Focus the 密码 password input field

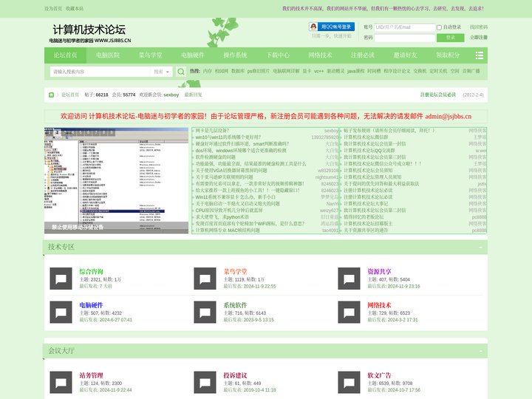tap(404, 38)
